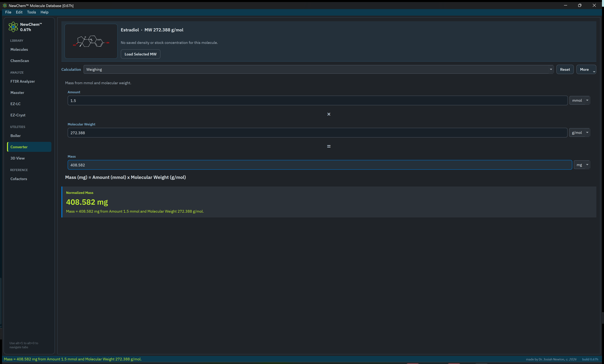
Task: Click the NewChem atom logo icon
Action: tap(13, 27)
